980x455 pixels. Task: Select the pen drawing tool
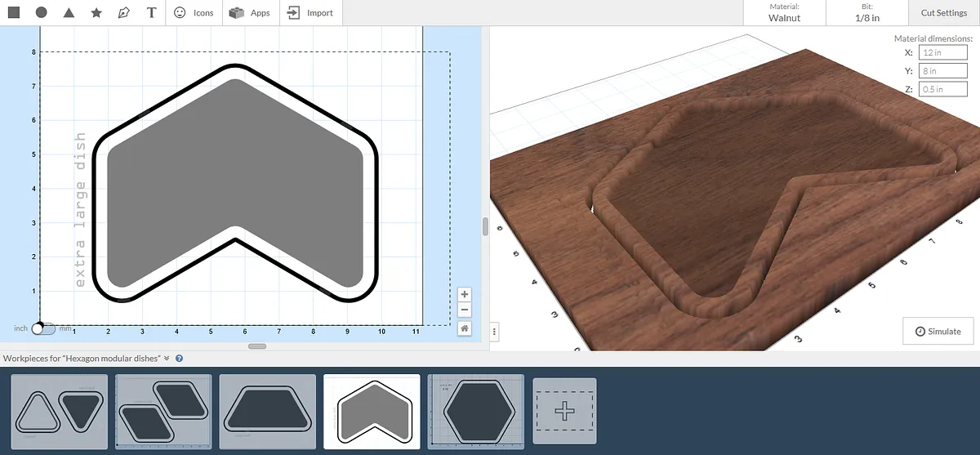click(x=123, y=13)
